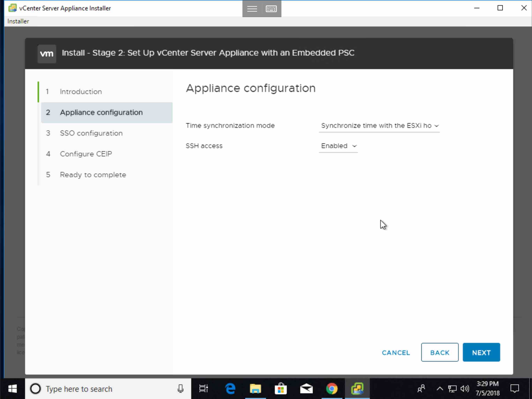Open Microsoft Store from the taskbar
This screenshot has width=532, height=399.
(x=281, y=389)
